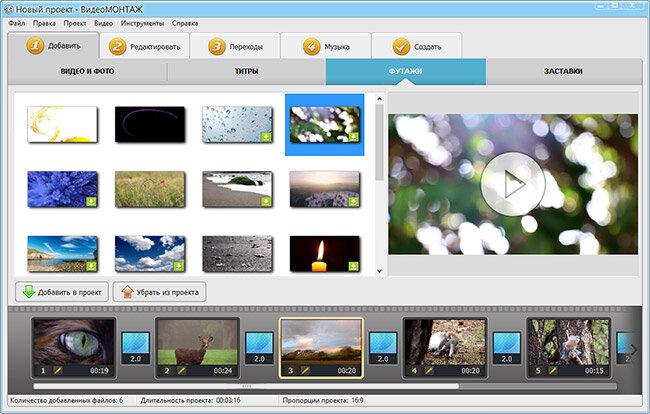Select timeline clip 4 squirrel on ground

point(445,348)
